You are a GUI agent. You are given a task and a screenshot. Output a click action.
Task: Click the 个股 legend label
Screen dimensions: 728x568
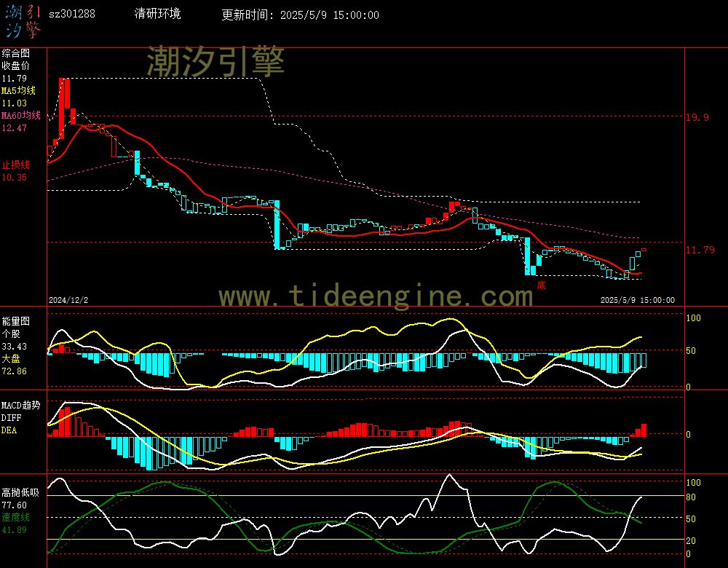click(x=11, y=334)
